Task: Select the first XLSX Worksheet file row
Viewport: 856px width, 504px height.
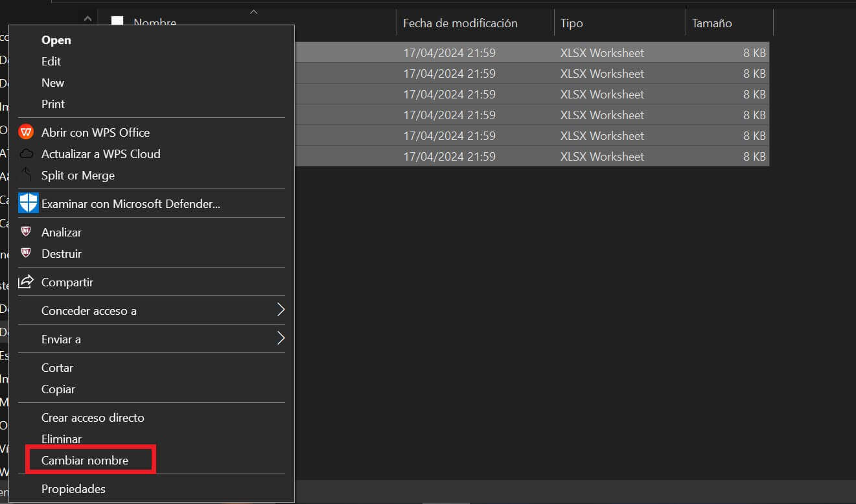Action: point(531,53)
